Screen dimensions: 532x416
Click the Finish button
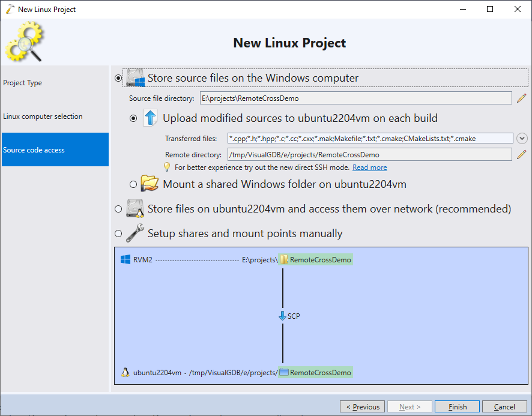click(x=457, y=406)
